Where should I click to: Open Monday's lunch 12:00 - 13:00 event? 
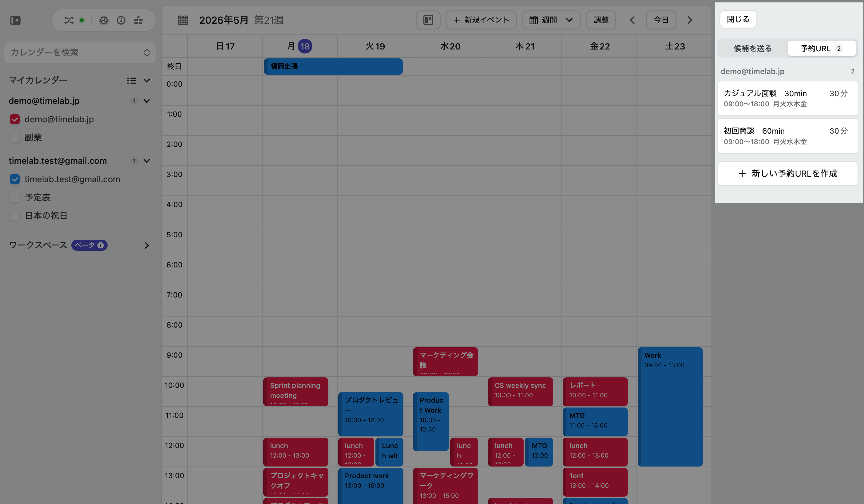point(295,452)
